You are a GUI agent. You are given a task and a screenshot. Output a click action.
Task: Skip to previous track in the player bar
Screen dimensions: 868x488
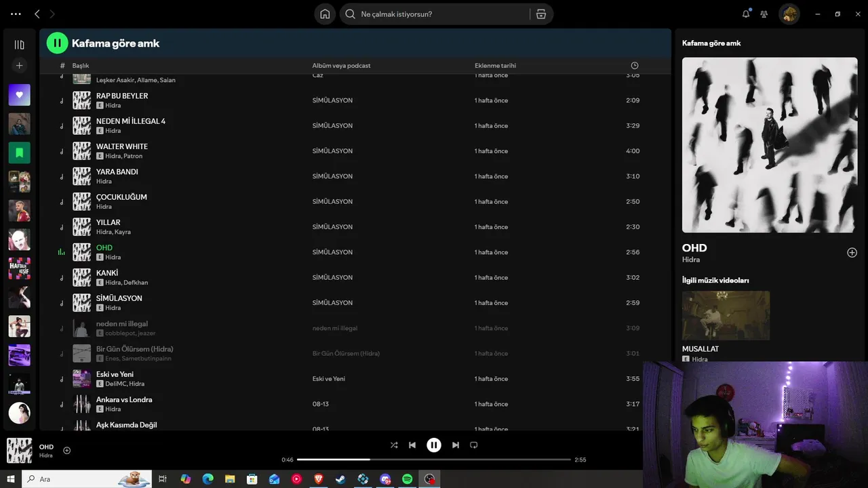pyautogui.click(x=412, y=445)
